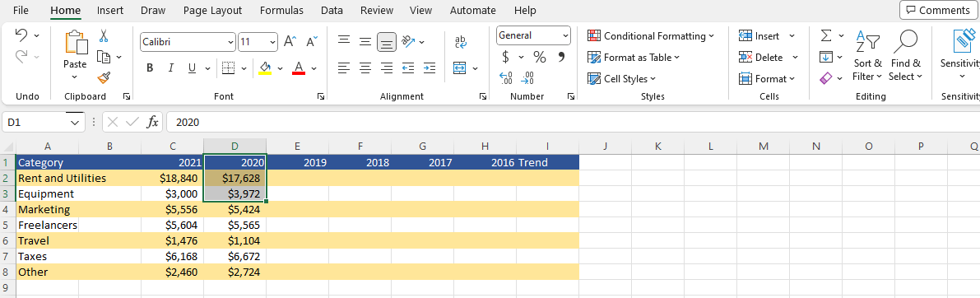Switch to the Data tab

pos(332,10)
